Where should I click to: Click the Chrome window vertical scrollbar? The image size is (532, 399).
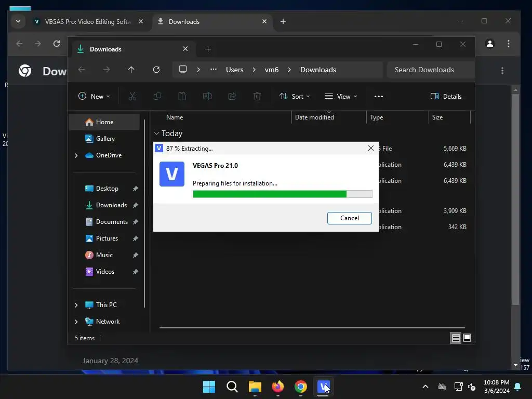[515, 199]
